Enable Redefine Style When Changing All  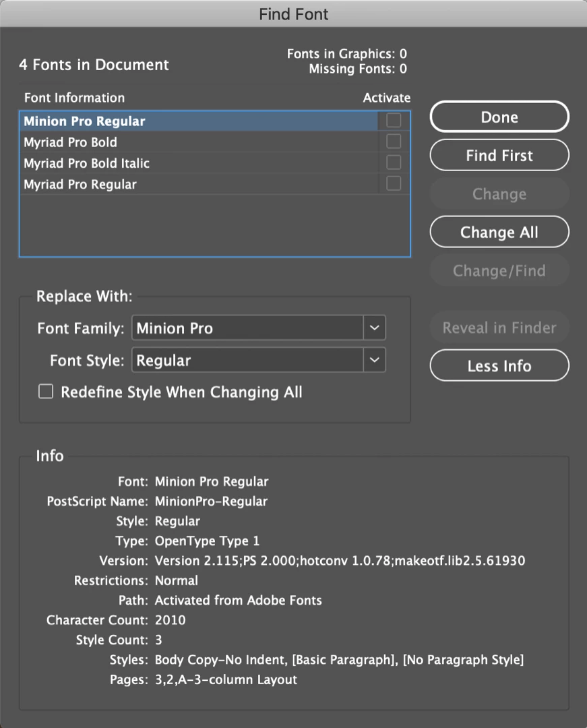tap(45, 392)
